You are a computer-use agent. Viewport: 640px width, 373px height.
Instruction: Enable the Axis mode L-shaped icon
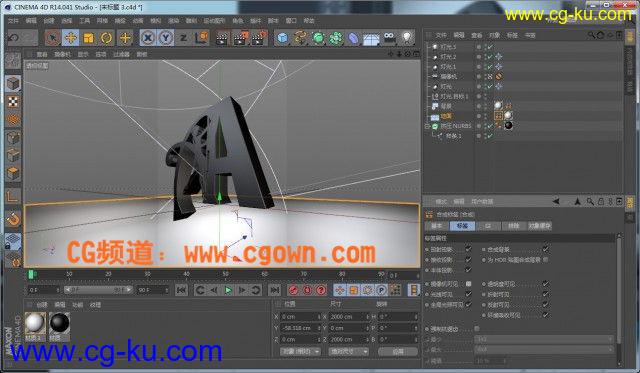[x=13, y=196]
